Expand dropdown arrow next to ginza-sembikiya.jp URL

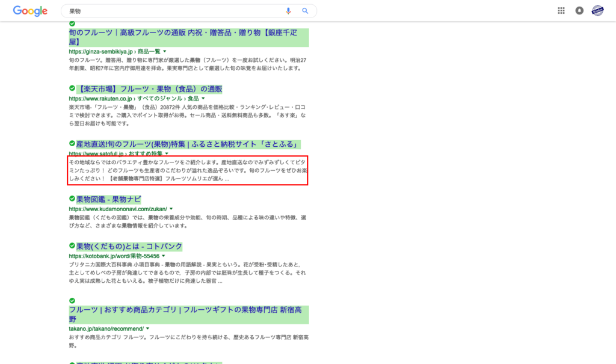(x=165, y=52)
